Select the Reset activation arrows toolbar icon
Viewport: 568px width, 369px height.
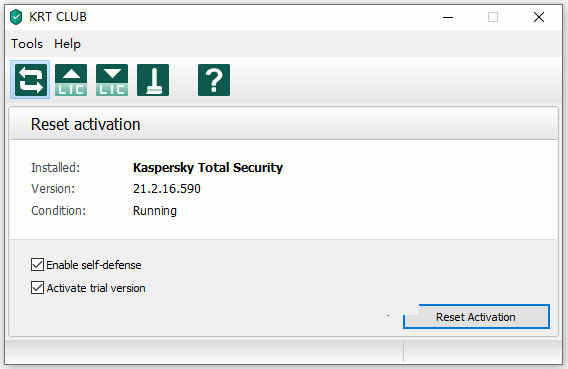pos(31,80)
